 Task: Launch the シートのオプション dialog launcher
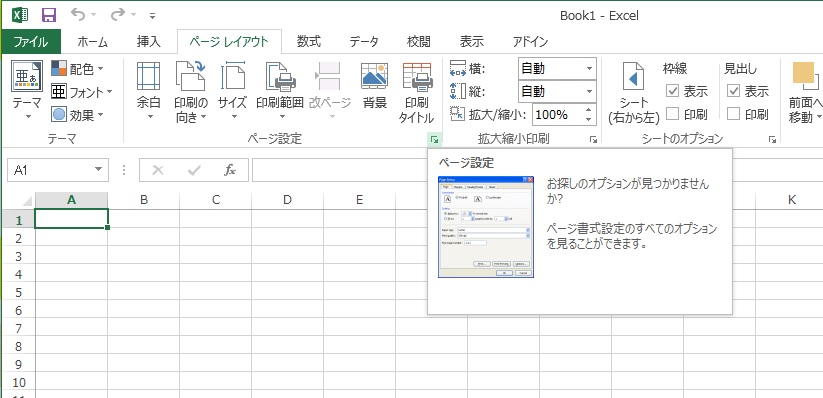coord(772,139)
